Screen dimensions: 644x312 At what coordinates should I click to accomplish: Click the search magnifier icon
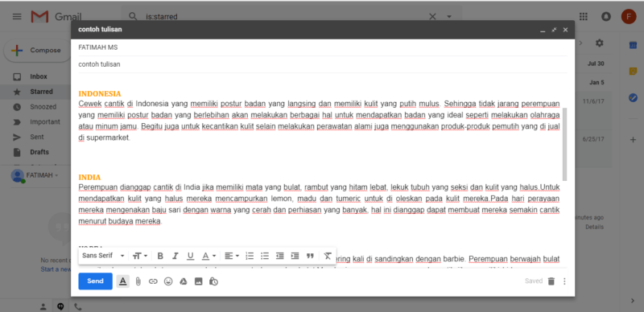[133, 16]
